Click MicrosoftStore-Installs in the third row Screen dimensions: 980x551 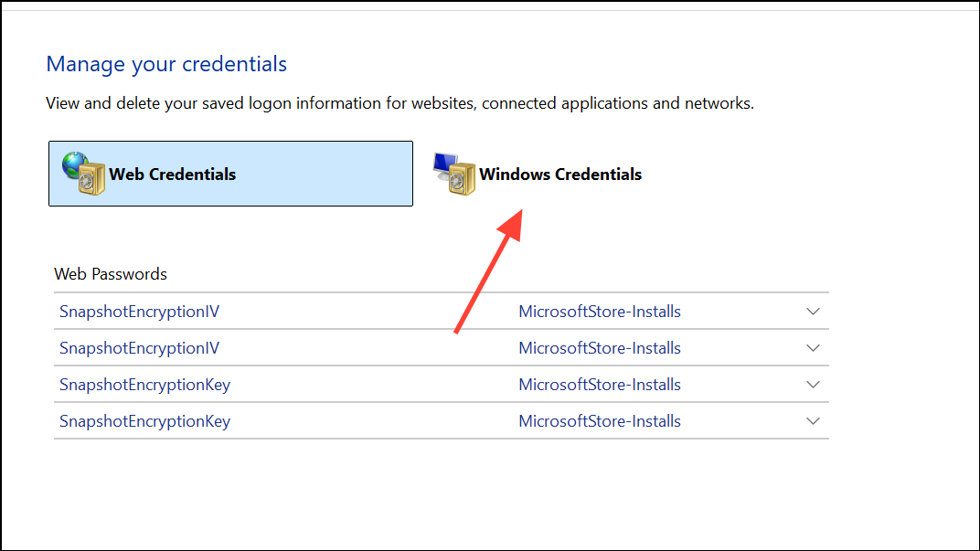[600, 385]
